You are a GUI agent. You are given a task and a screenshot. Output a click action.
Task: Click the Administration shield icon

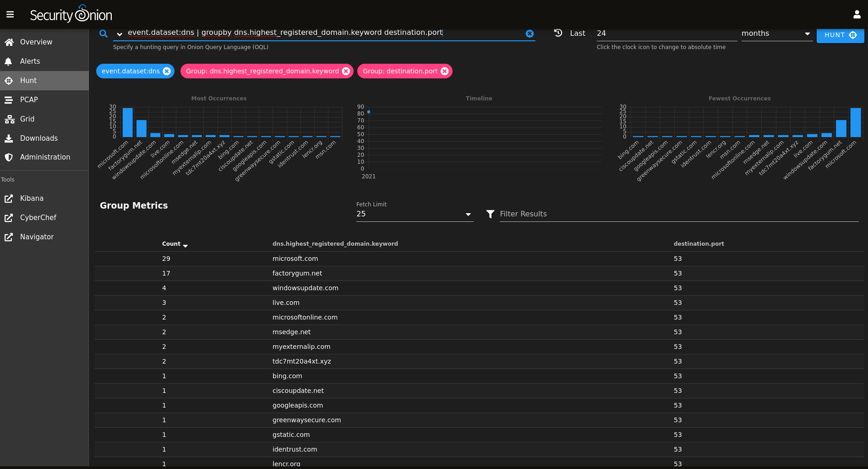(x=8, y=157)
